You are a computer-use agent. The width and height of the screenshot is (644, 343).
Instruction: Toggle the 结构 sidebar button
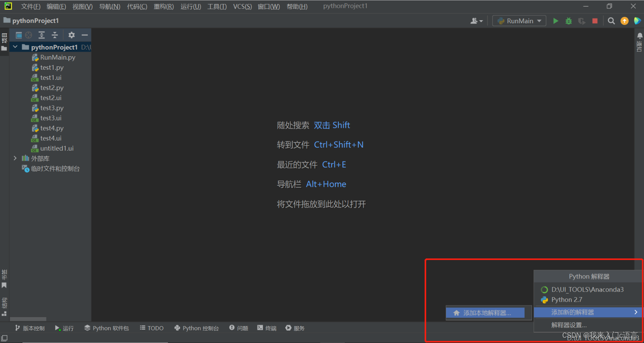4,307
